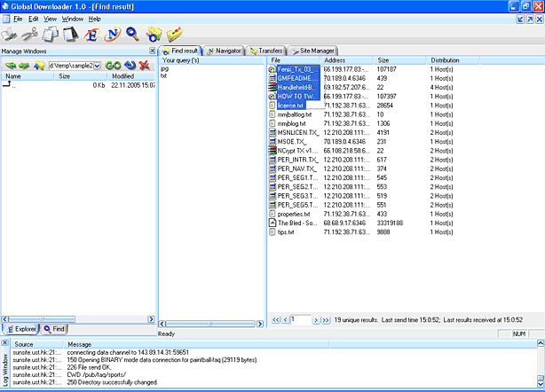This screenshot has width=545, height=392.
Task: Open the Help menu
Action: pyautogui.click(x=95, y=20)
